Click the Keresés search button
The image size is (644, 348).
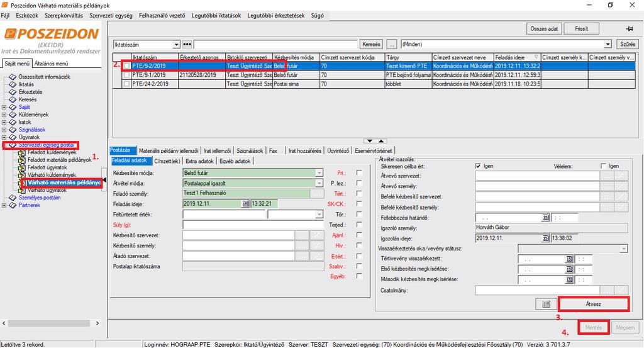point(371,45)
